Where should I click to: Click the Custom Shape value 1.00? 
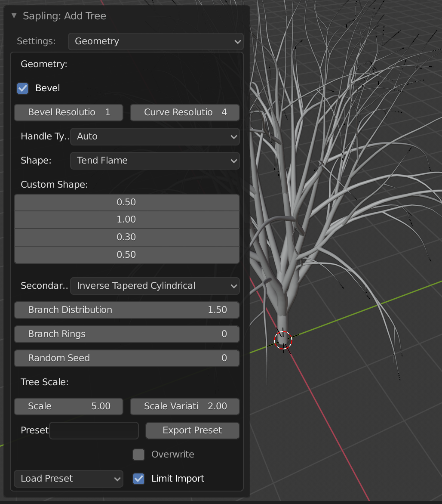[x=126, y=220]
